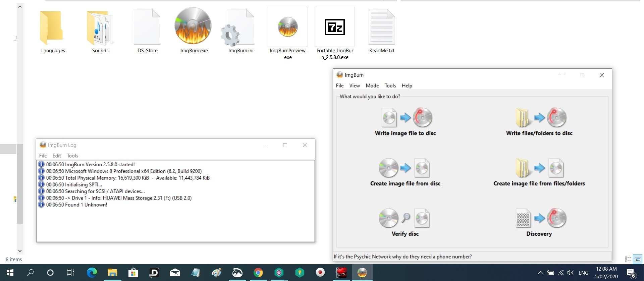Open Task View on taskbar
The image size is (644, 281).
pos(70,273)
